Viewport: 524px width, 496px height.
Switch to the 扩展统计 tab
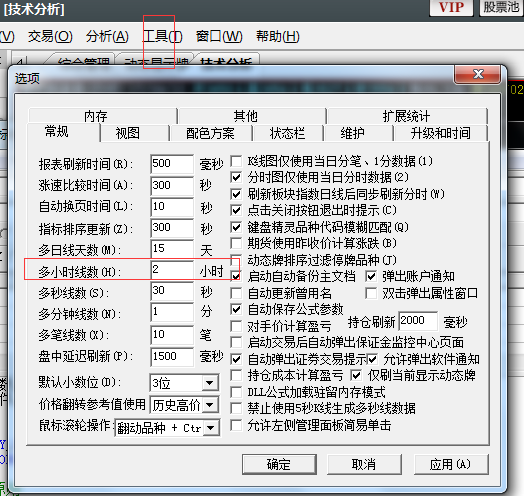(x=407, y=116)
